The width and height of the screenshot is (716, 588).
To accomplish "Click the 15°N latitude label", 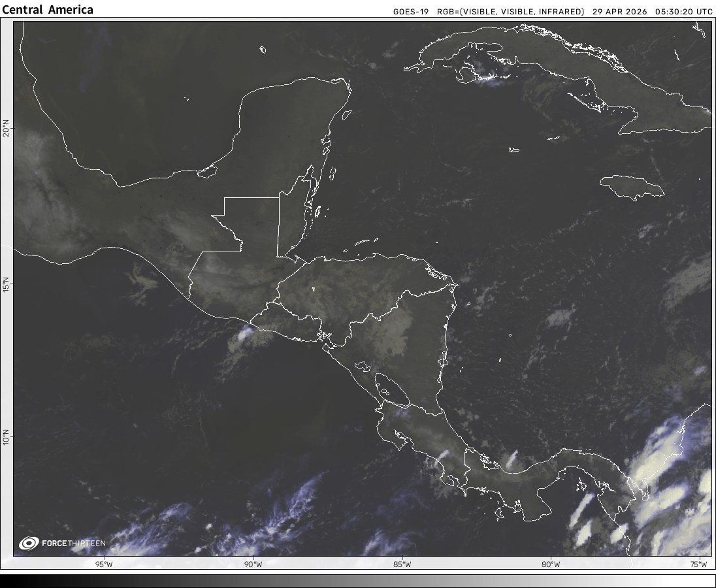I will [x=7, y=285].
